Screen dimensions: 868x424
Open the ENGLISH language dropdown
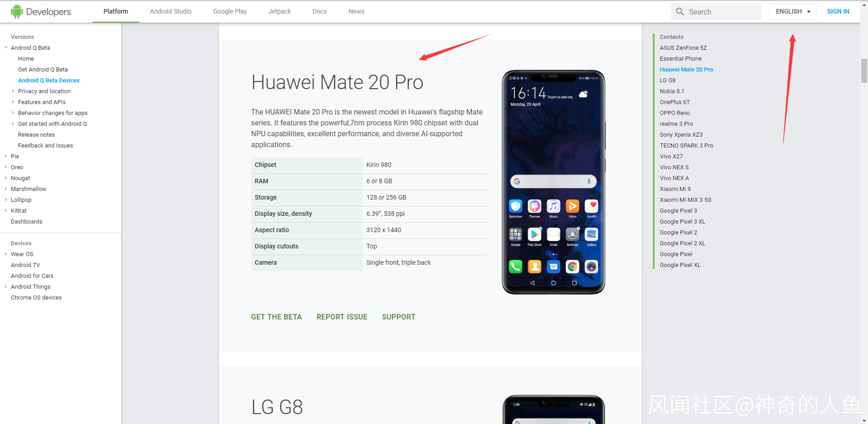click(792, 12)
